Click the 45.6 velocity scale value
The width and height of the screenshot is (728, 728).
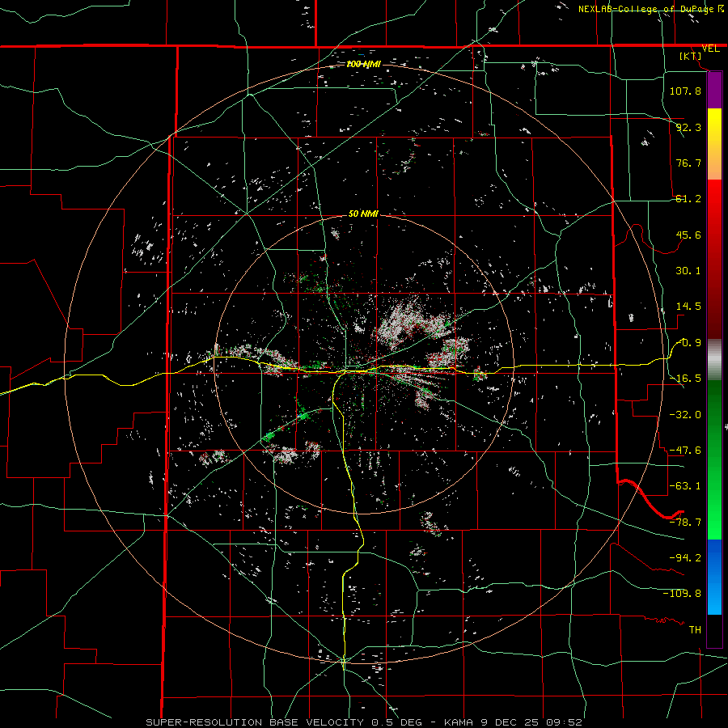688,235
